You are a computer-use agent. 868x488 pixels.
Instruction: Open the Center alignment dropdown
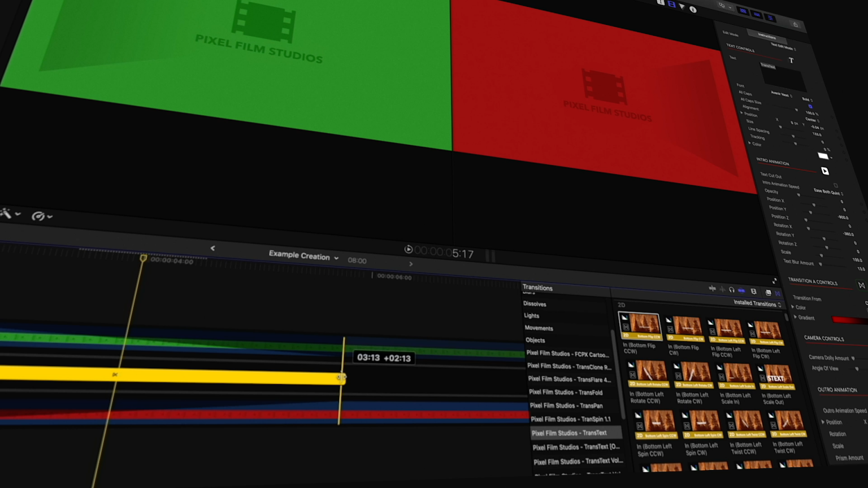click(x=811, y=120)
